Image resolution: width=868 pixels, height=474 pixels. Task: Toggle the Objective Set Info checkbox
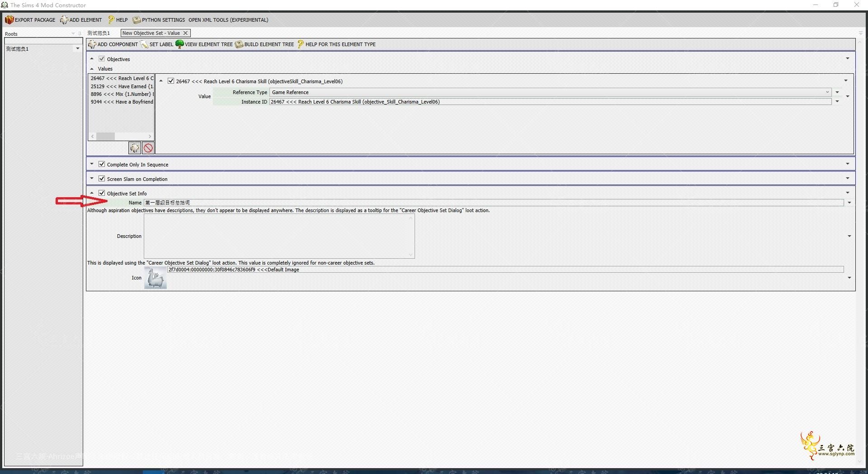click(x=102, y=193)
